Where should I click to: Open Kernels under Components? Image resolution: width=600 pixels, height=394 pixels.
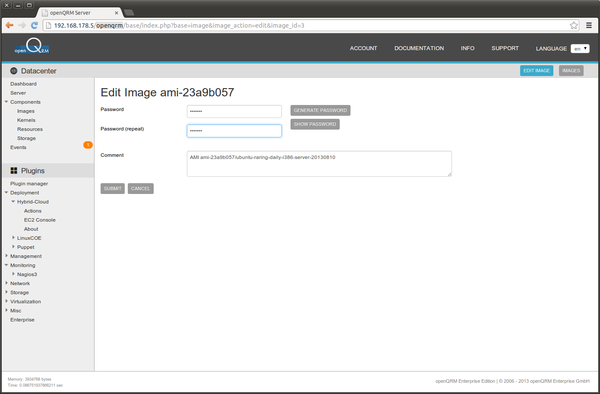[26, 120]
